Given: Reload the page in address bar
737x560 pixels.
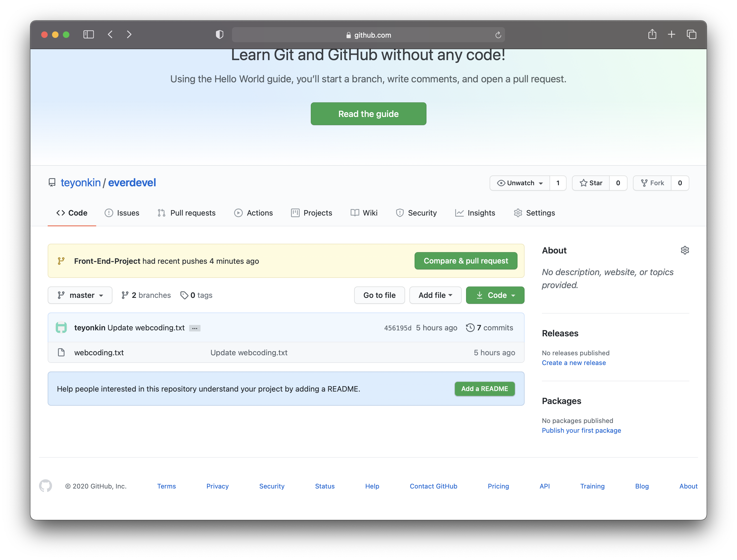Looking at the screenshot, I should point(498,35).
